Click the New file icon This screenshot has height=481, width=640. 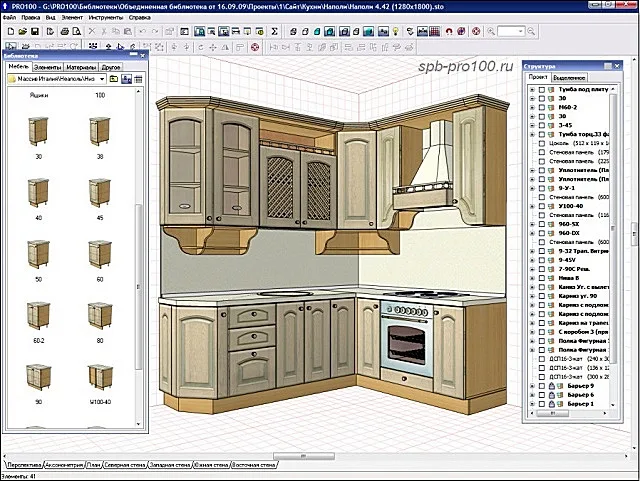[x=11, y=31]
